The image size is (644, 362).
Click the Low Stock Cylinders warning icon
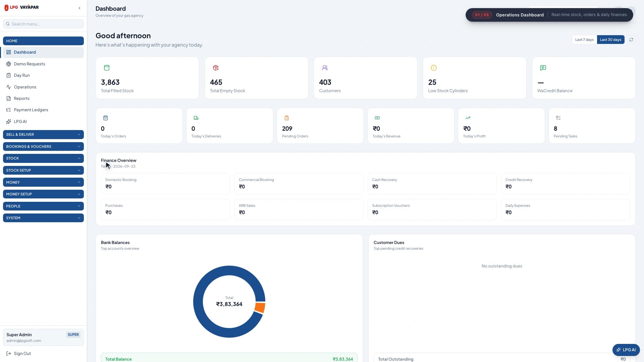(434, 68)
